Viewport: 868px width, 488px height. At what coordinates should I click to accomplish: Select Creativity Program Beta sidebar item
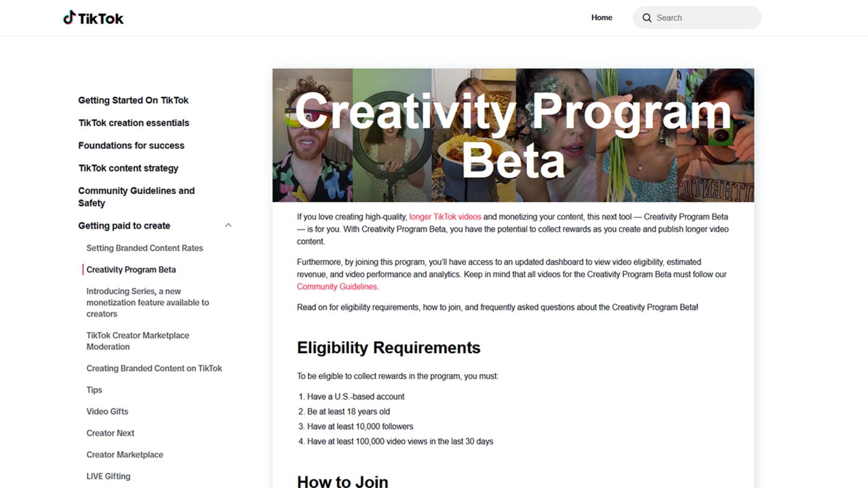[x=131, y=269]
